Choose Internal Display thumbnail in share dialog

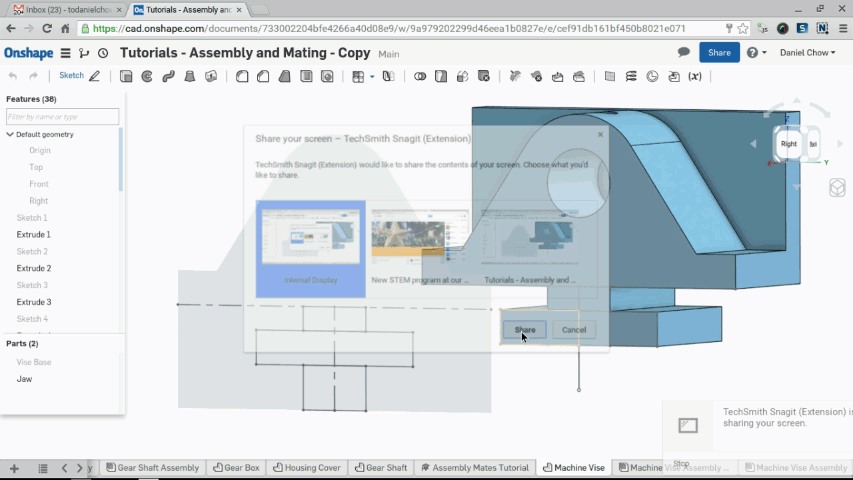click(x=311, y=249)
